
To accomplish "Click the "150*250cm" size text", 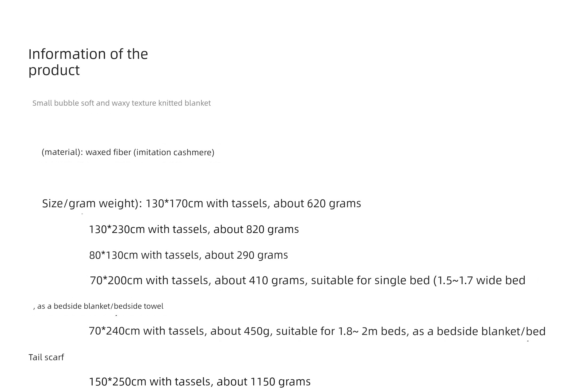I will click(x=118, y=382).
